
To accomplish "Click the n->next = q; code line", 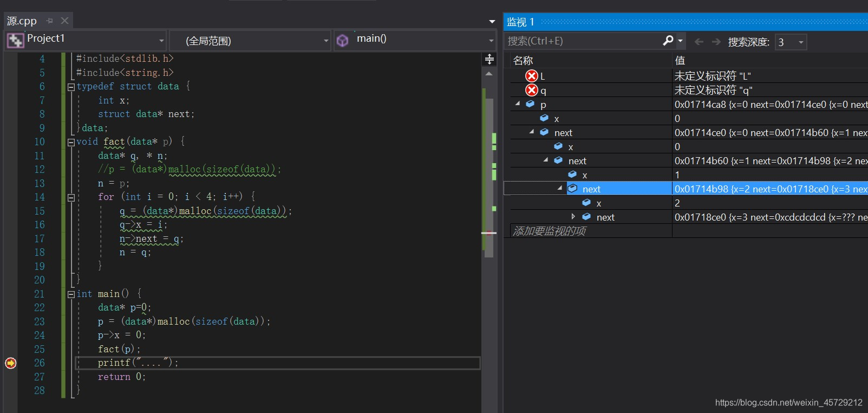I will [x=152, y=239].
